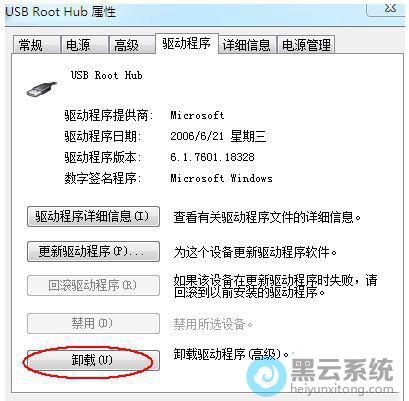This screenshot has width=409, height=401.
Task: Click the 驱动程序 tab
Action: tap(186, 44)
